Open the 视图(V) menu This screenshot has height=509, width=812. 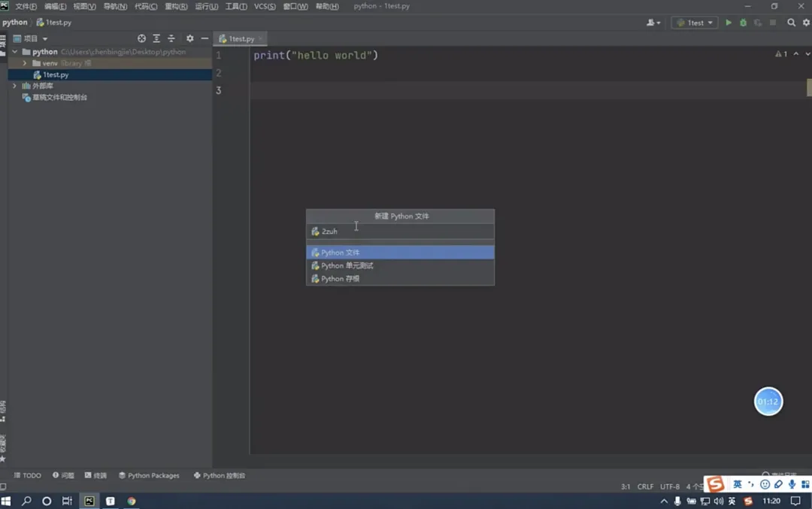tap(84, 6)
